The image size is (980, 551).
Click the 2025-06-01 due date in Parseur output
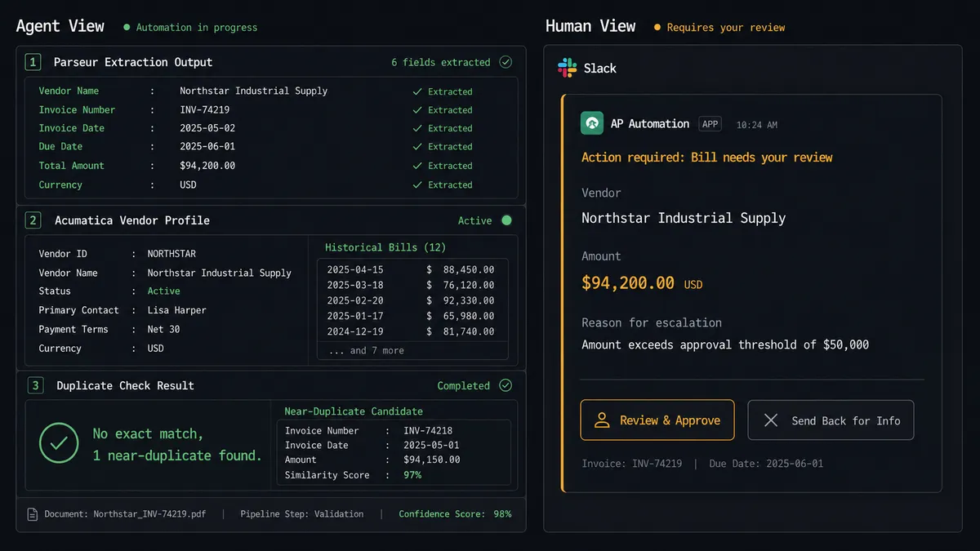click(207, 147)
